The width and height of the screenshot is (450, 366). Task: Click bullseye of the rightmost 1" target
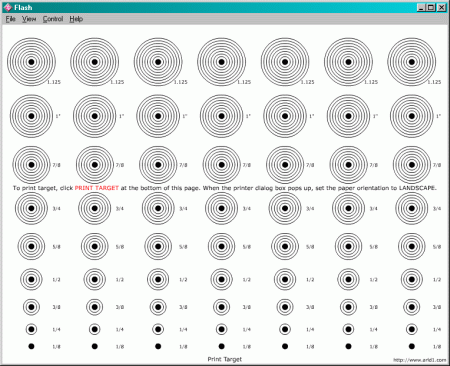[x=412, y=116]
